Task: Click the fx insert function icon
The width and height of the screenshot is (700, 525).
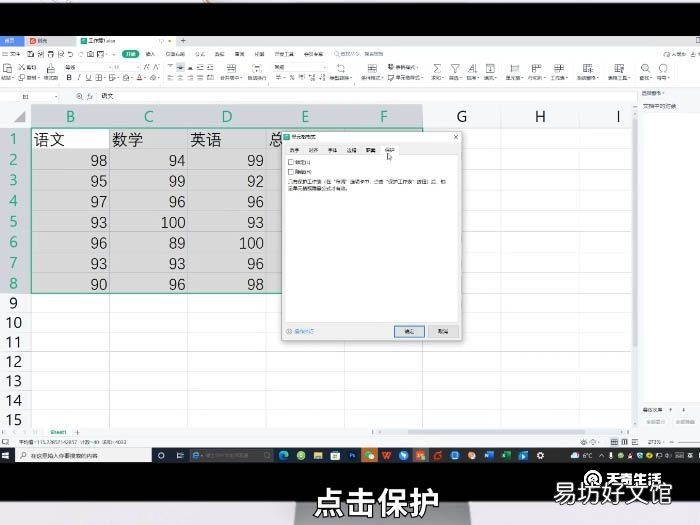Action: [90, 96]
